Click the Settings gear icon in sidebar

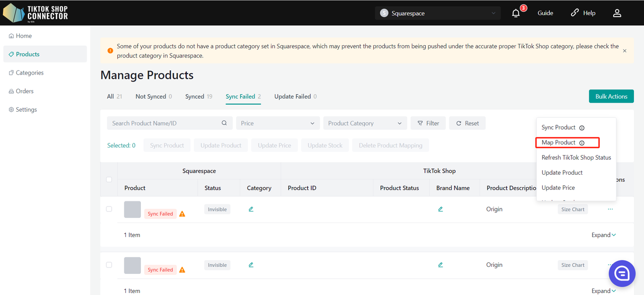[11, 110]
